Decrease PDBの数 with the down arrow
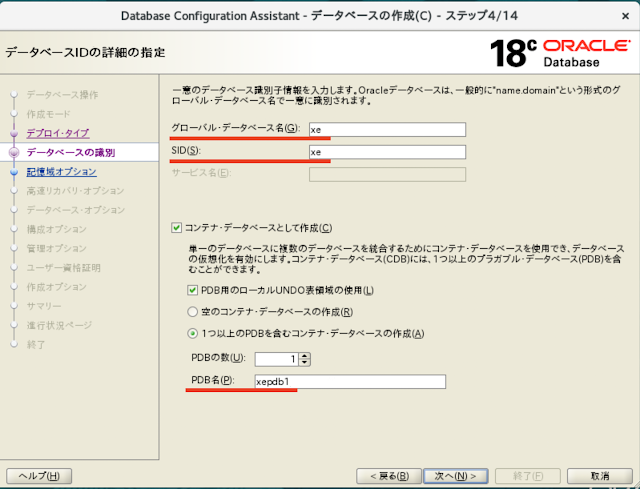Screen dimensions: 640x489 point(304,362)
